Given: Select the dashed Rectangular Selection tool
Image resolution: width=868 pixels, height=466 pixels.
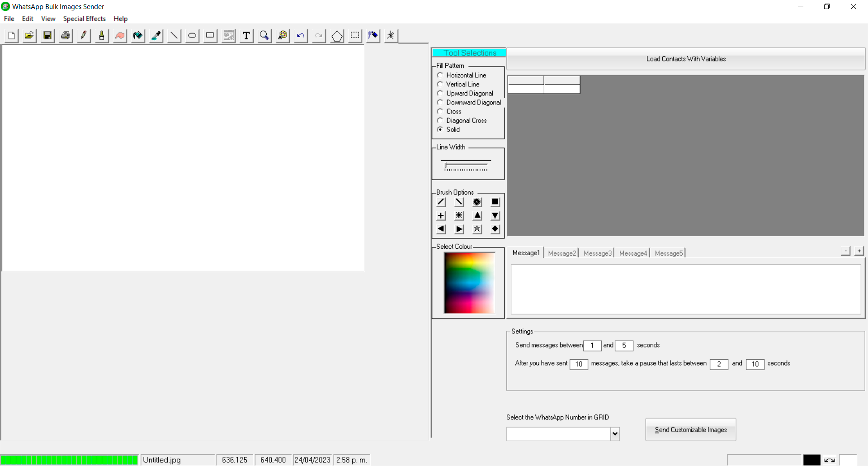Looking at the screenshot, I should [355, 36].
